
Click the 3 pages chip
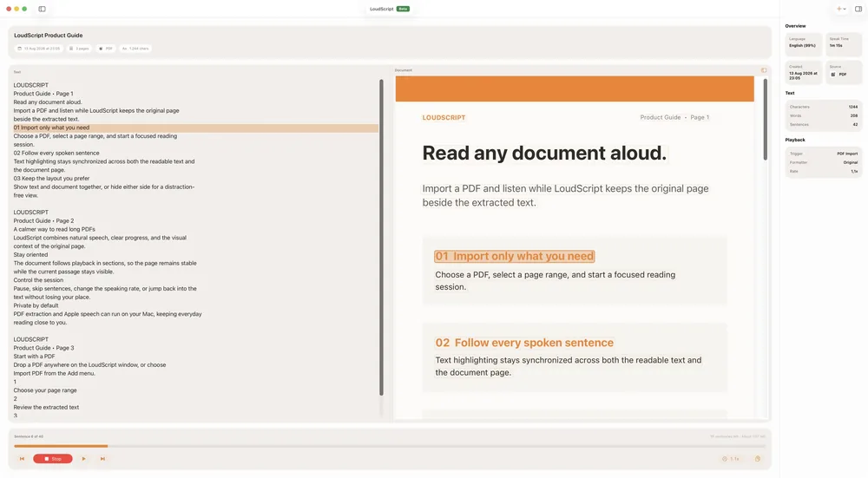pos(79,49)
